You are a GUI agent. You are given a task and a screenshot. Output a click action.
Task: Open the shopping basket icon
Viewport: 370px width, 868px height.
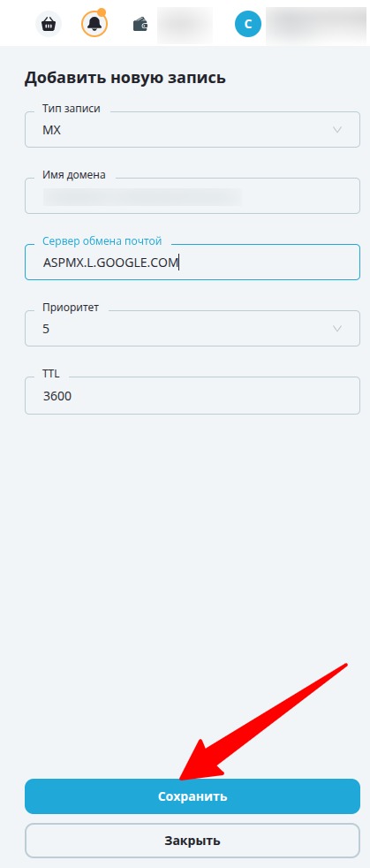[x=49, y=24]
